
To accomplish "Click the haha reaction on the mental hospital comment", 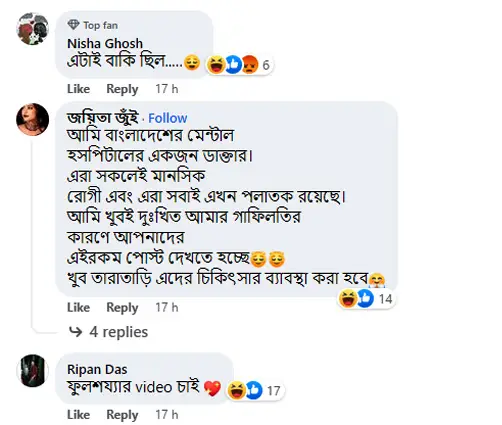I will [x=347, y=298].
